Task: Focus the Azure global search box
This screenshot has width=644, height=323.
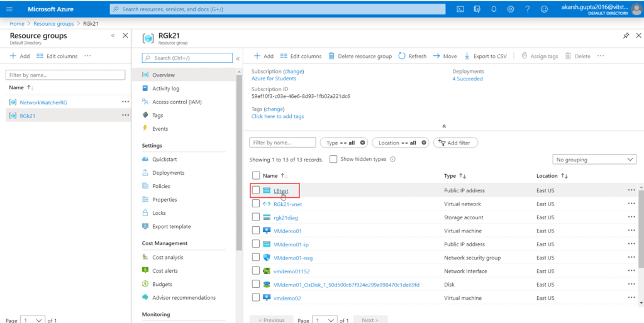Action: click(x=277, y=9)
